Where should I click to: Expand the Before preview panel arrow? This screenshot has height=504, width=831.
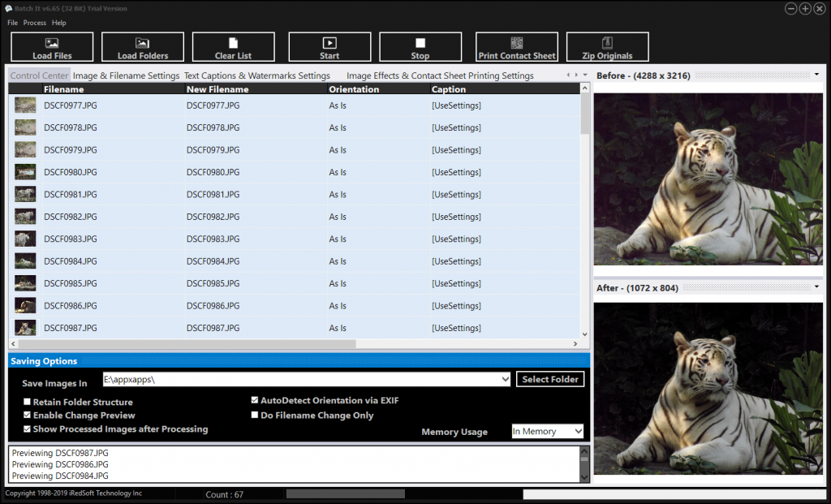pyautogui.click(x=816, y=75)
